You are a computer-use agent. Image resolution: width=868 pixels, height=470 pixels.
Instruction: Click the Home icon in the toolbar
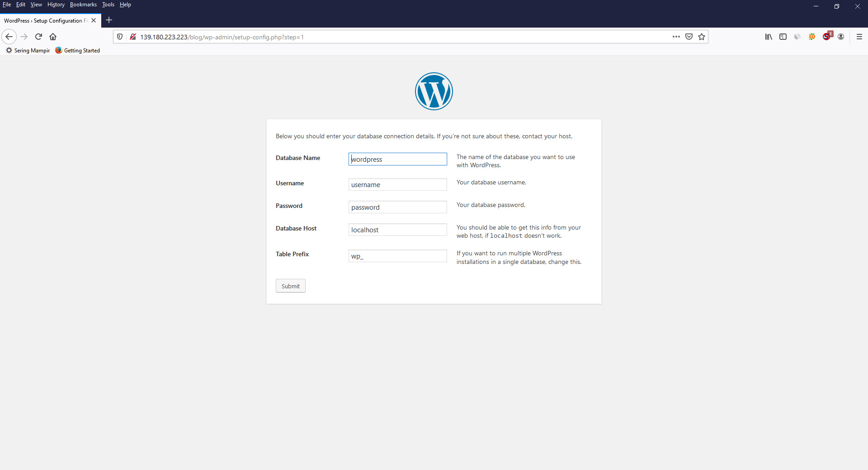click(52, 37)
